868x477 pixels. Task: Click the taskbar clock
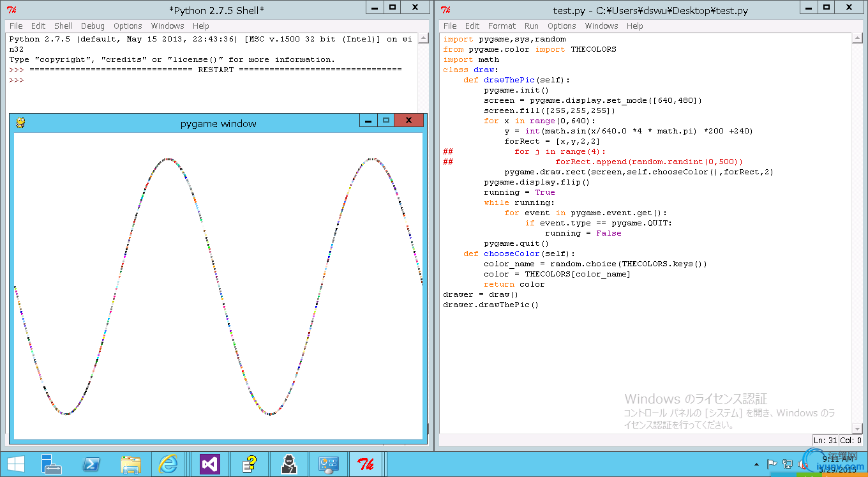click(x=838, y=464)
